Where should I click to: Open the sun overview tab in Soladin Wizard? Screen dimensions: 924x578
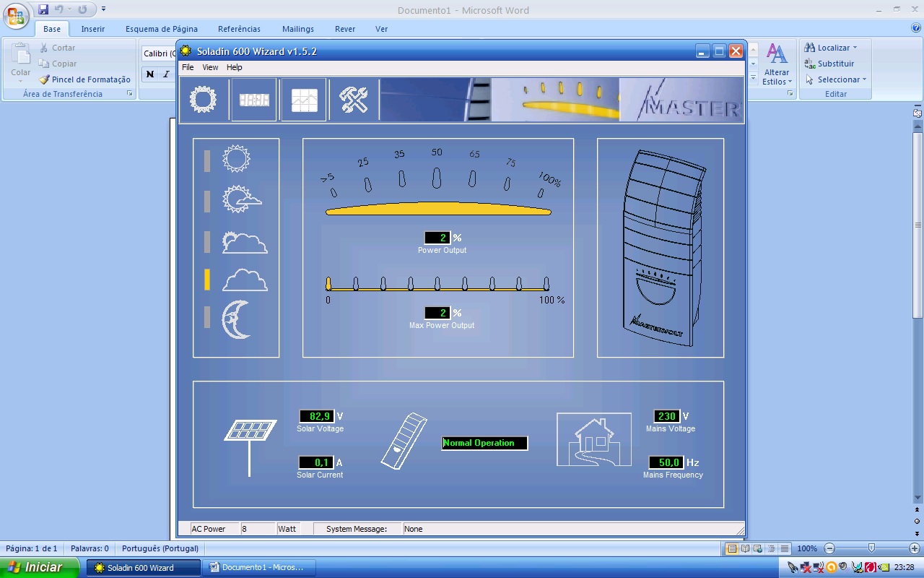point(203,100)
